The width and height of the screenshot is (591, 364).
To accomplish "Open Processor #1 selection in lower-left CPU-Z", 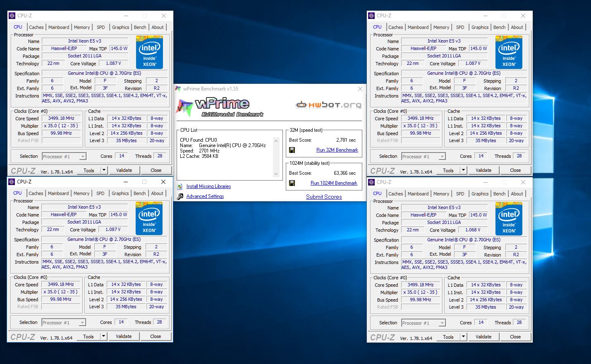I will coord(64,323).
